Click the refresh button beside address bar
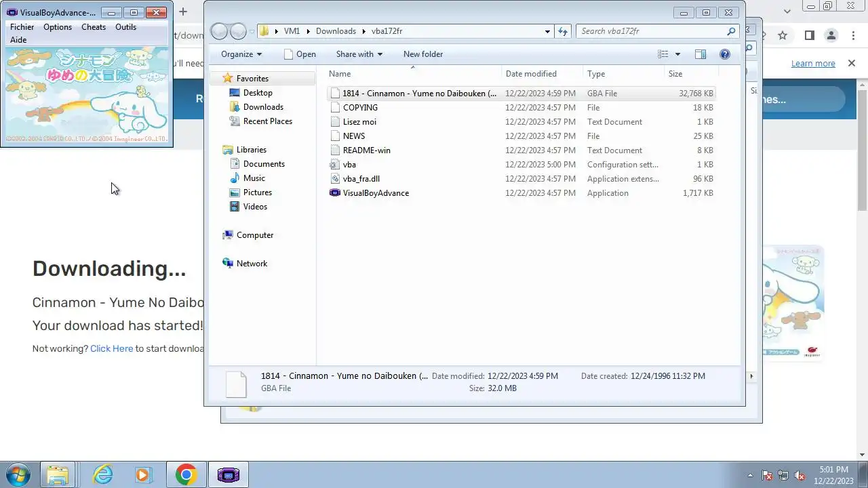 coord(563,31)
